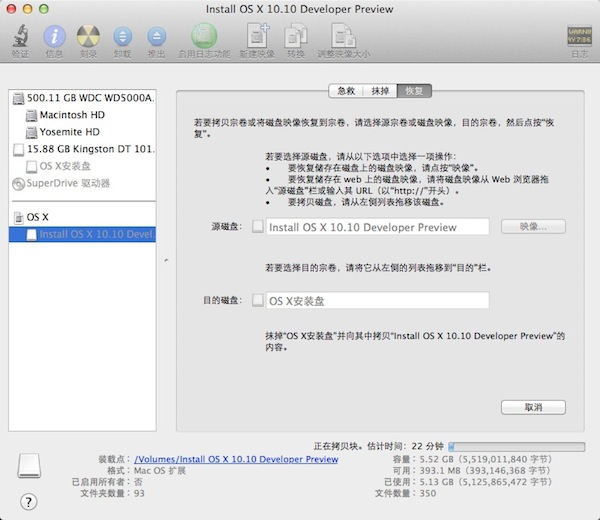Click the 500.11 GB WDC disk icon
Viewport: 600px width, 520px height.
(18, 98)
